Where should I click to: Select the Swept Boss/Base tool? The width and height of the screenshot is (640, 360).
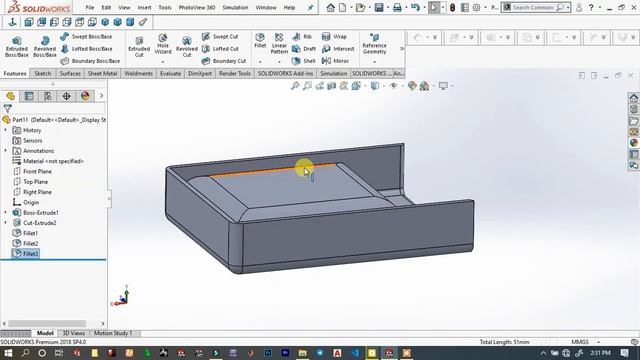coord(86,36)
